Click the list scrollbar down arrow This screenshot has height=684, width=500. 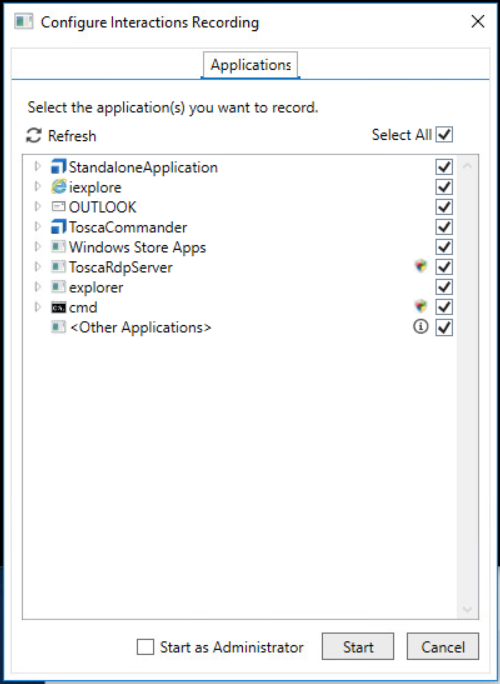(467, 609)
